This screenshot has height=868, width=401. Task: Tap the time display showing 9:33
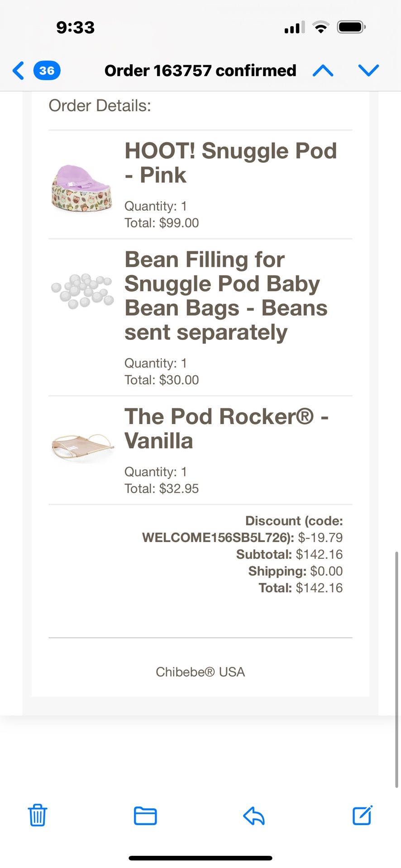click(x=76, y=27)
